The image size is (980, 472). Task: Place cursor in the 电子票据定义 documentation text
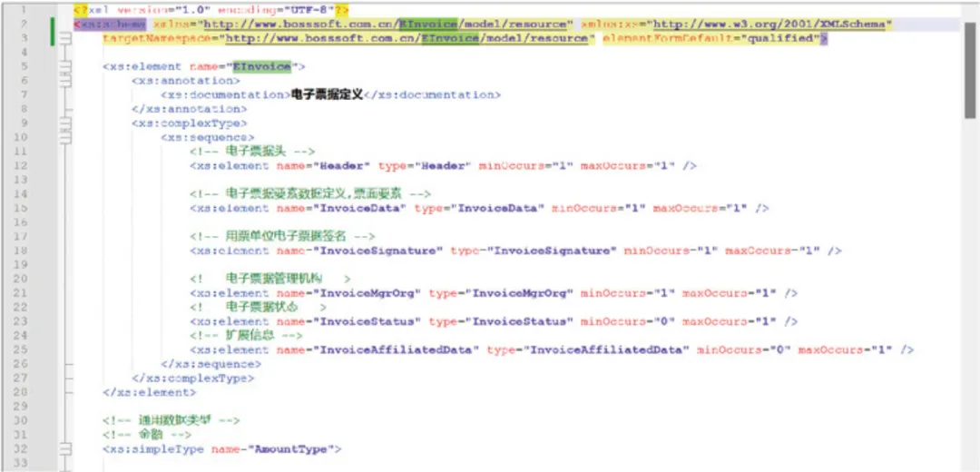click(327, 94)
